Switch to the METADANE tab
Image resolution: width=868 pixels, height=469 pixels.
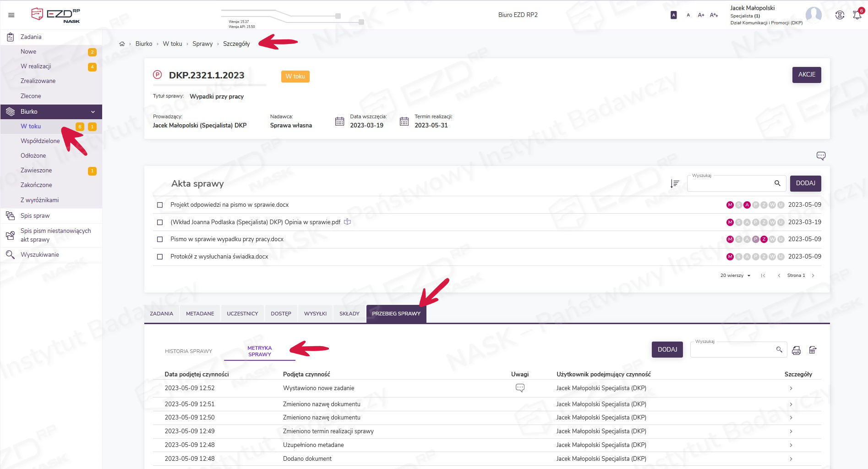[200, 314]
